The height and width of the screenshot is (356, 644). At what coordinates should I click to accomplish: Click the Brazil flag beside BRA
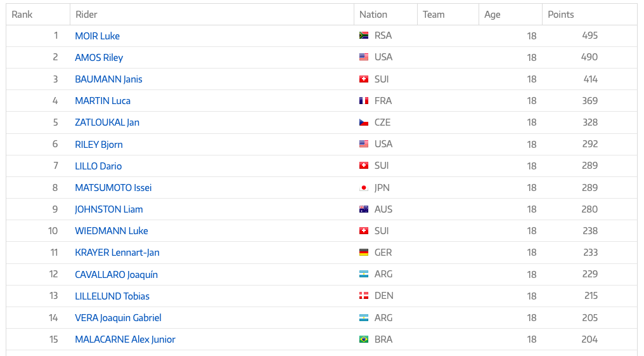pos(363,339)
